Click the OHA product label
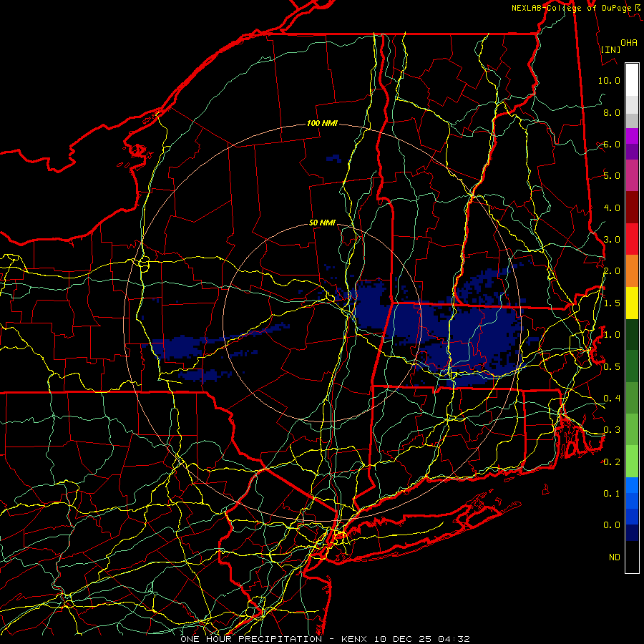Screen dimensions: 644x644 (x=629, y=43)
